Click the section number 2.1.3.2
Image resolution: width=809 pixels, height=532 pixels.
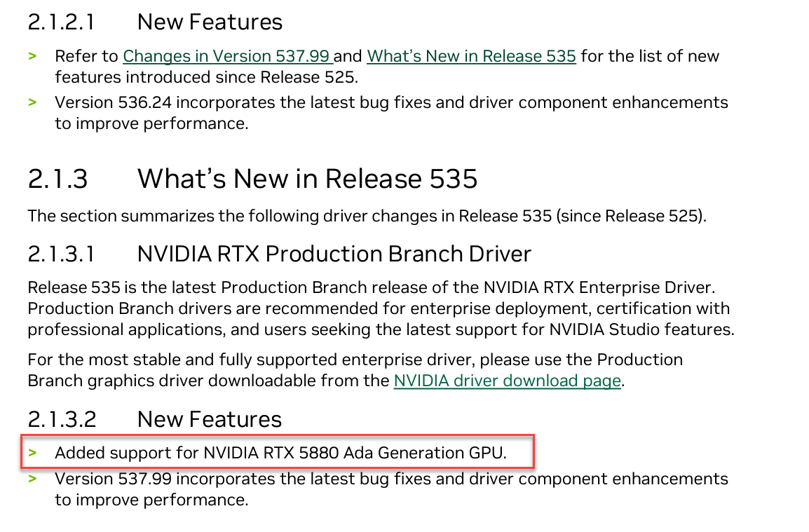click(x=62, y=418)
